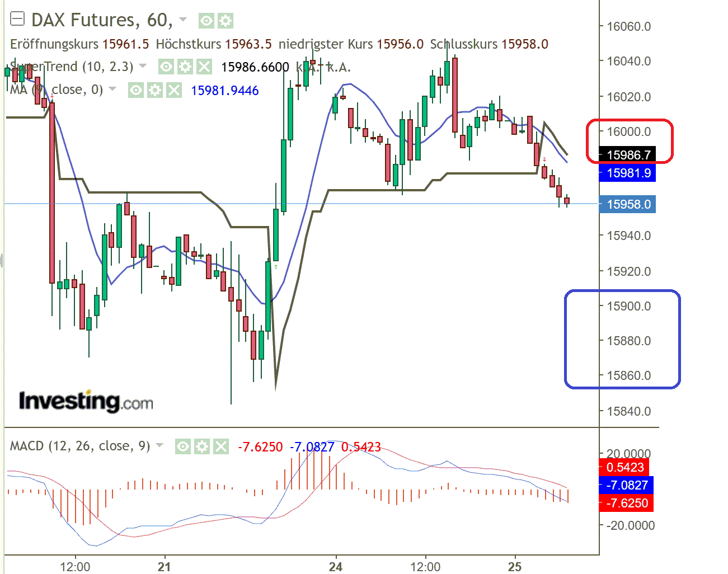Expand the SuperTrend indicator dropdown arrow

(x=143, y=66)
